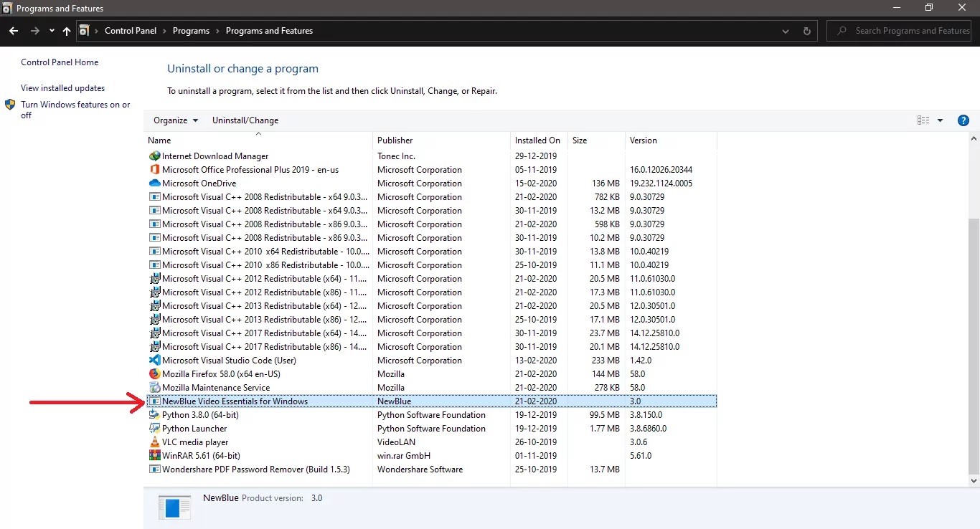The height and width of the screenshot is (529, 980).
Task: Click version 3.8.6860.0
Action: click(648, 429)
